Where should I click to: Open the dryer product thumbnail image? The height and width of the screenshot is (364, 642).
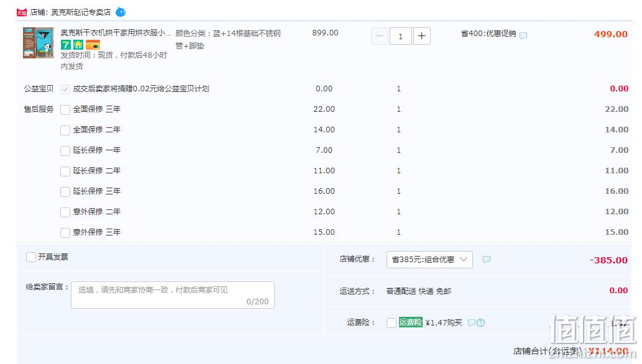[39, 43]
